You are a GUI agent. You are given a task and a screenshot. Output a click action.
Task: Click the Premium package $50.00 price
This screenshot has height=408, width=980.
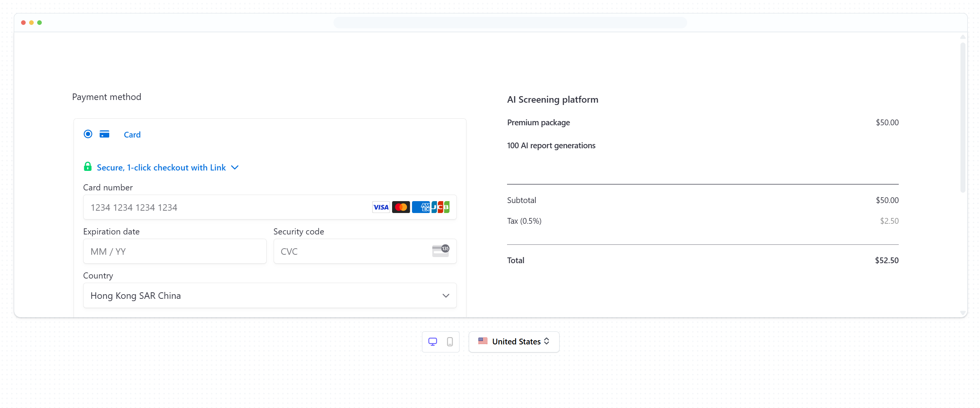[887, 123]
